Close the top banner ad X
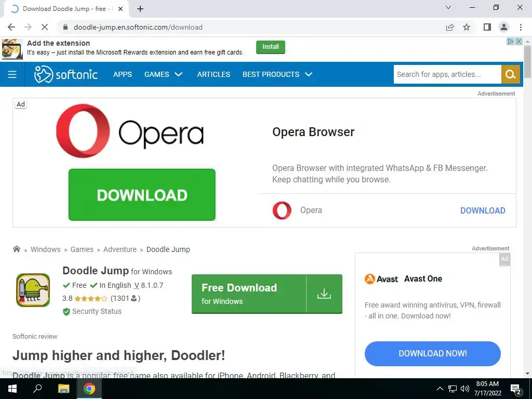The width and height of the screenshot is (532, 399). tap(519, 42)
